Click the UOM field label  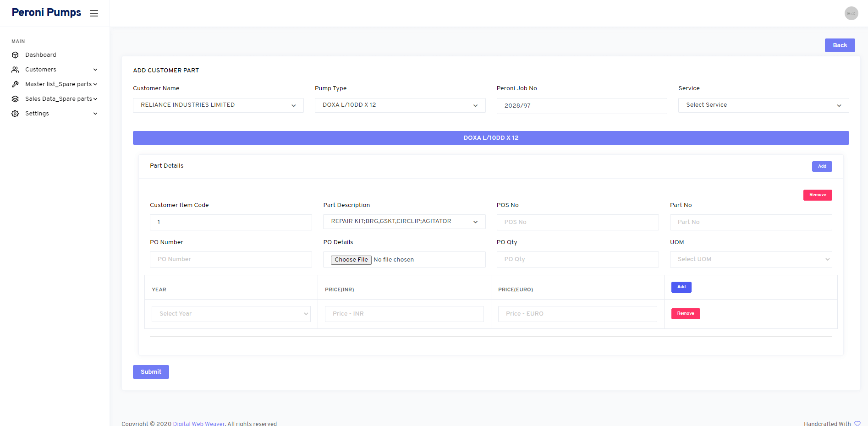[x=677, y=242]
